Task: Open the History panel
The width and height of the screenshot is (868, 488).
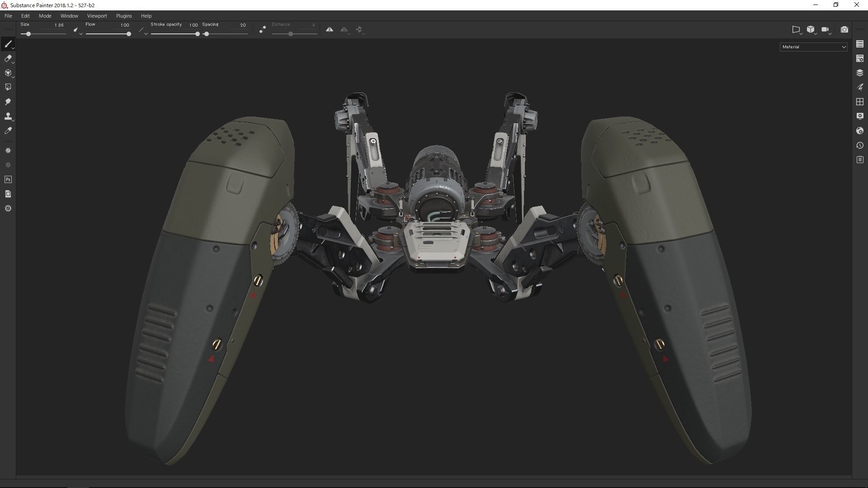Action: tap(860, 145)
